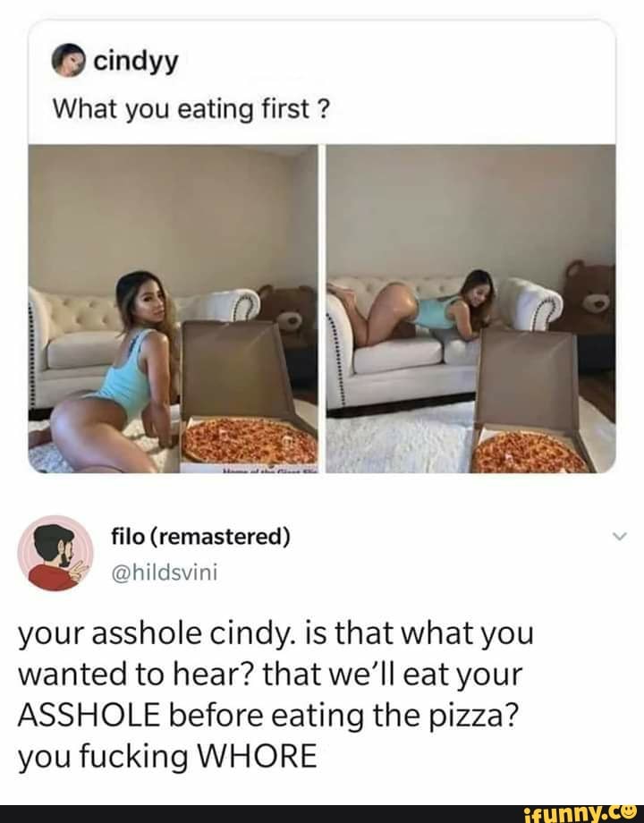Screen dimensions: 644x823
Task: Click the open box lid in right photo
Action: [528, 379]
